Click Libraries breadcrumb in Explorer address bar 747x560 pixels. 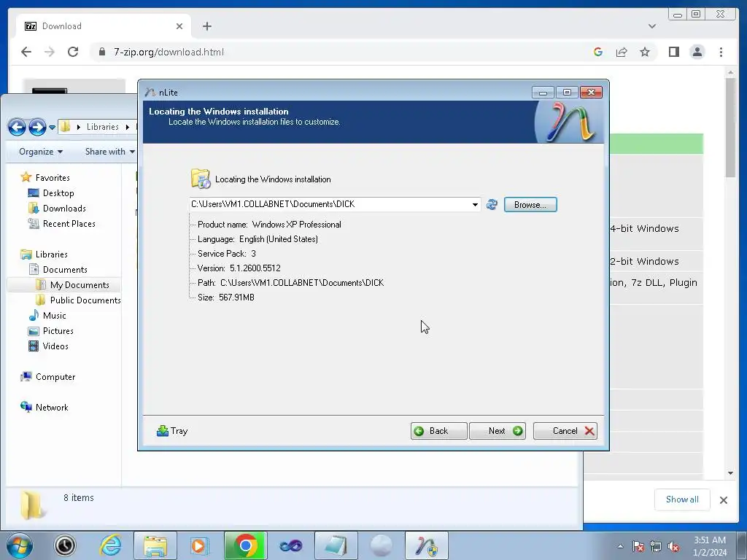102,127
